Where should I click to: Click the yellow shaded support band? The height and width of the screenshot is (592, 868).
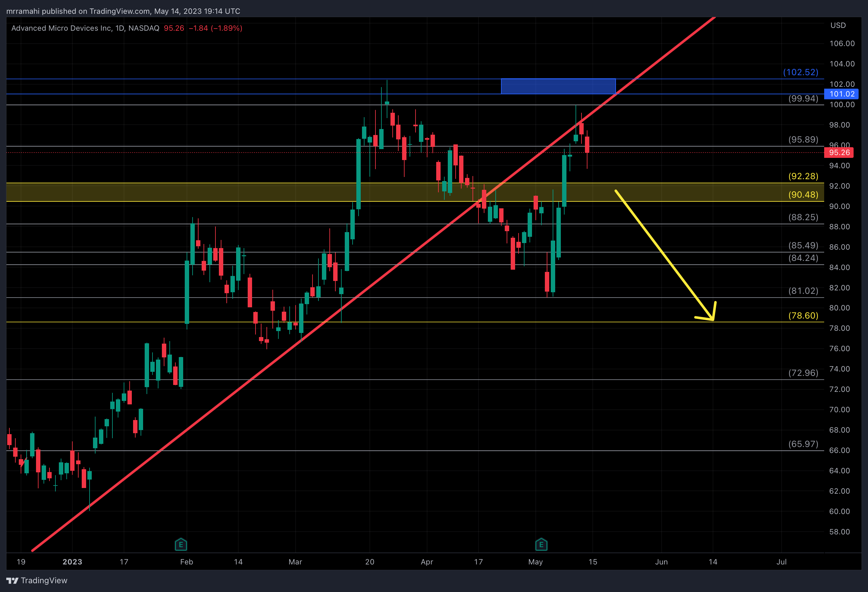pos(261,192)
